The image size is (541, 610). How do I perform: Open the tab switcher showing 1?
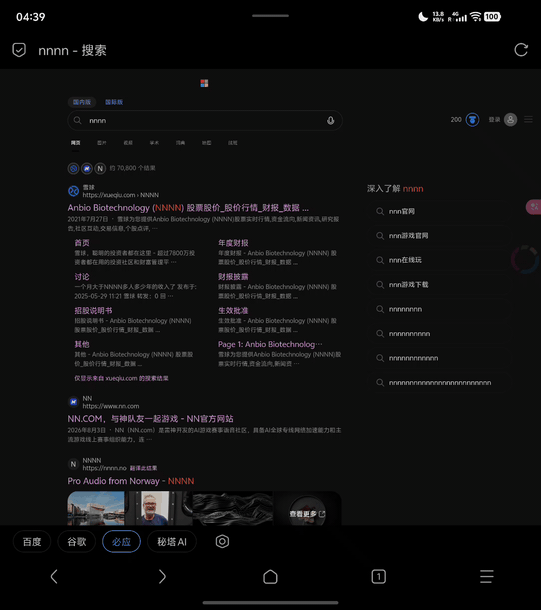click(378, 577)
